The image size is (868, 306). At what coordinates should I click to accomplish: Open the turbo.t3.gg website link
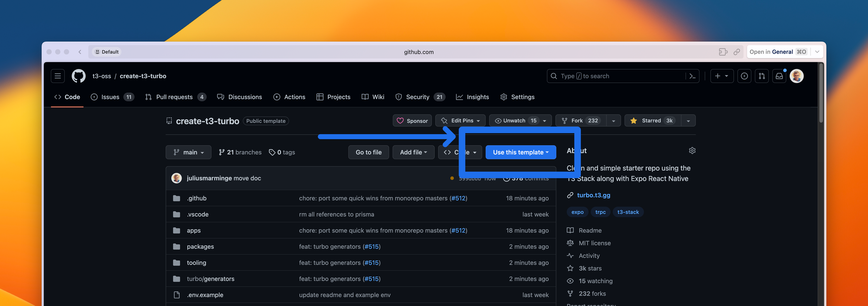[x=593, y=195]
